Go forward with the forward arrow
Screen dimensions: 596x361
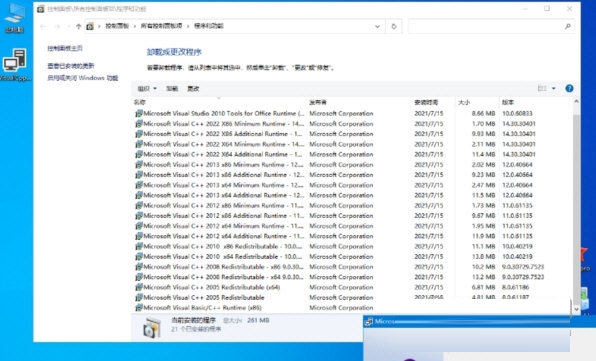[x=57, y=26]
